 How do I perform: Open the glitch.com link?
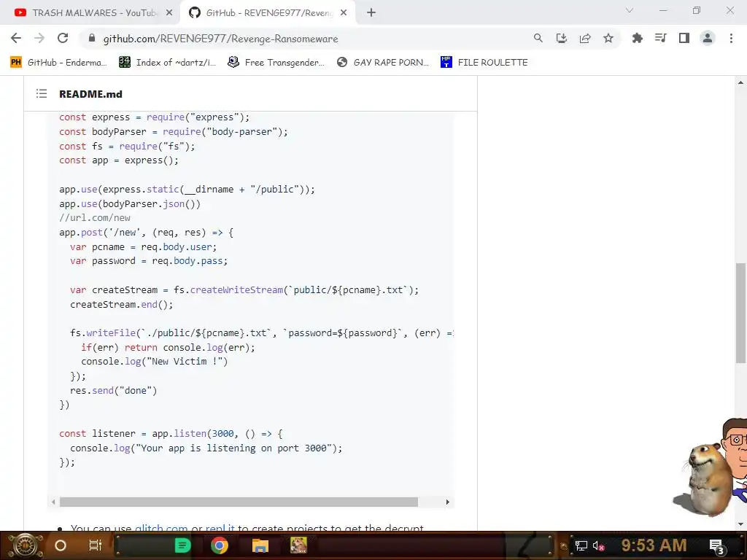(161, 528)
